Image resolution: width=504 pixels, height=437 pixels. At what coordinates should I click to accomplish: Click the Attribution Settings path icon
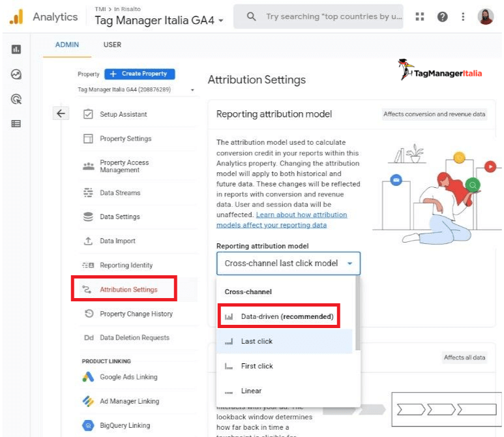pos(87,290)
